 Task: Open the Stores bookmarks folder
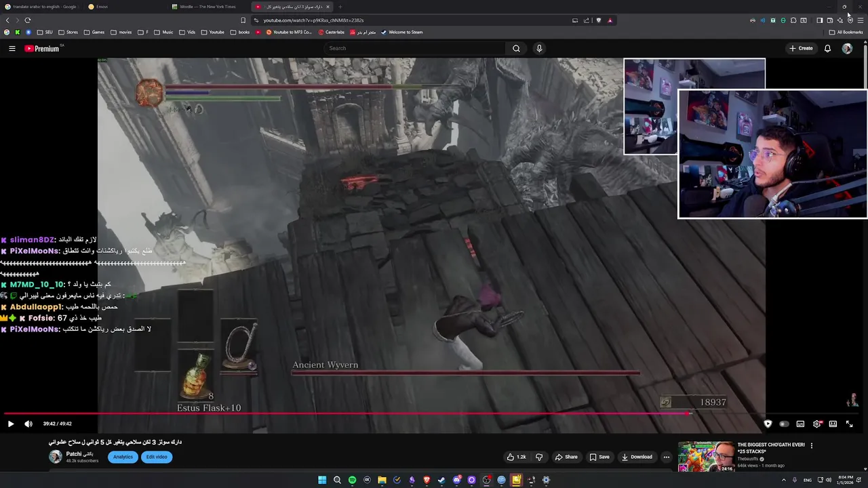click(x=68, y=32)
